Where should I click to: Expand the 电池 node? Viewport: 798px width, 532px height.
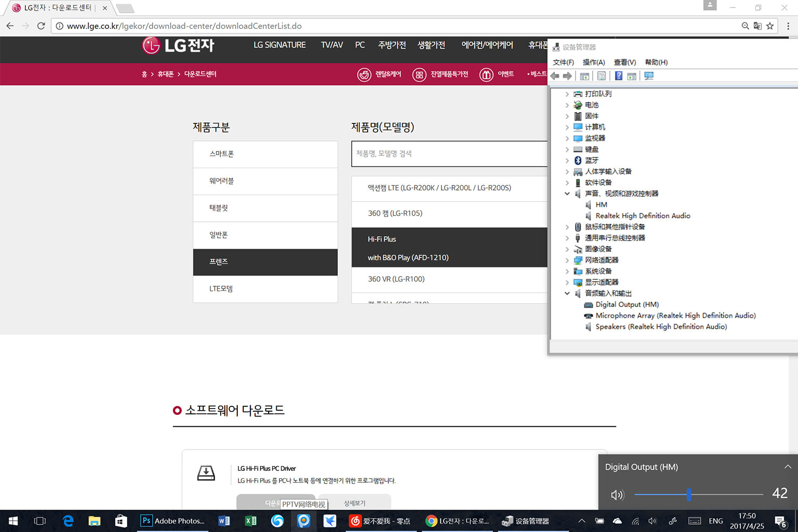coord(567,105)
